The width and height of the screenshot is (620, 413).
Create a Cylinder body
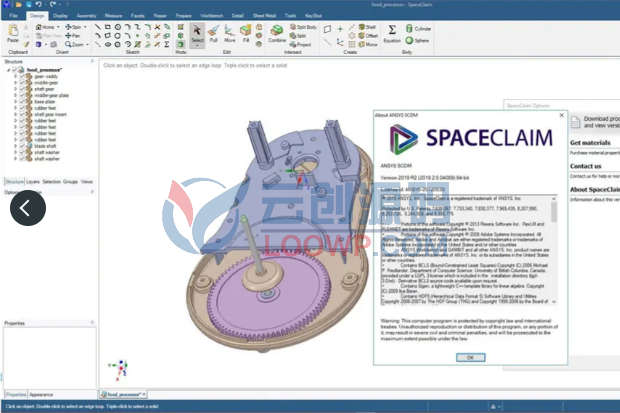(x=418, y=28)
